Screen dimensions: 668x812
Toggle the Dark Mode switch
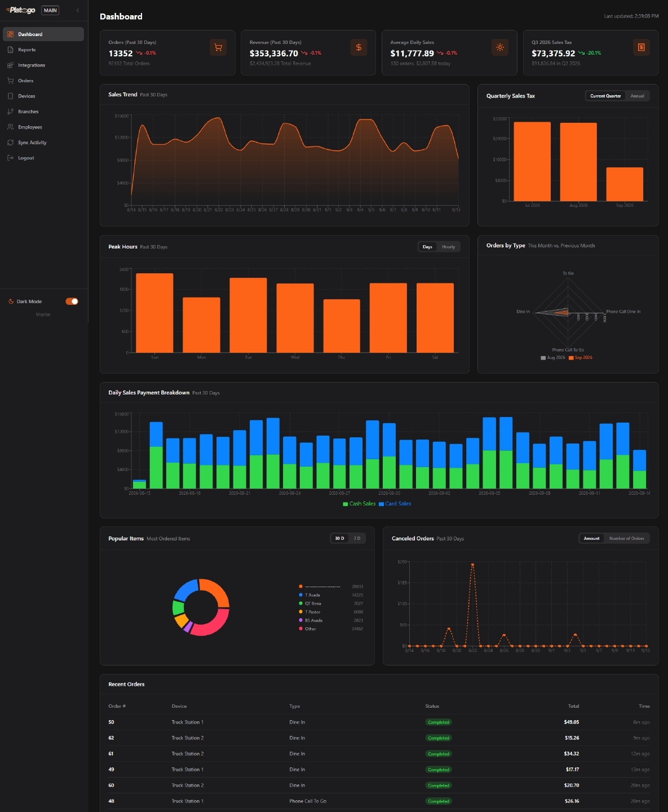pos(72,301)
